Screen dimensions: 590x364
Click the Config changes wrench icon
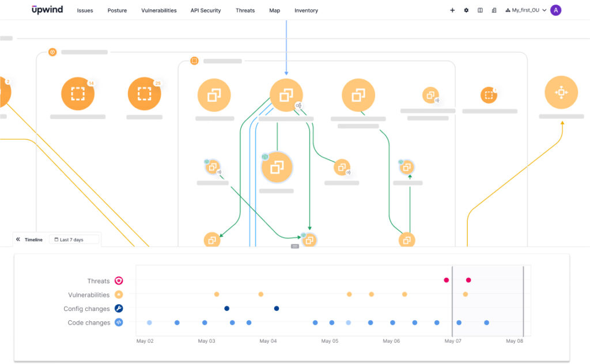click(x=118, y=308)
